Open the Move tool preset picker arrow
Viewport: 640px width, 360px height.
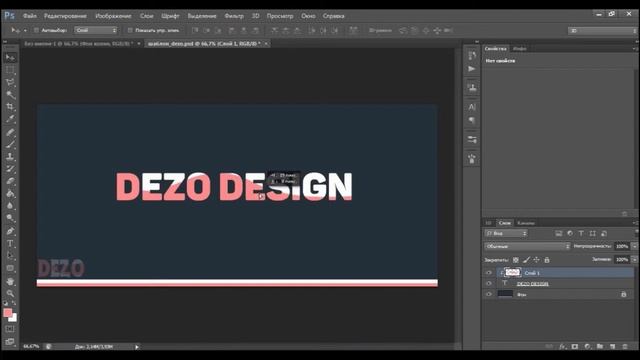[x=25, y=31]
